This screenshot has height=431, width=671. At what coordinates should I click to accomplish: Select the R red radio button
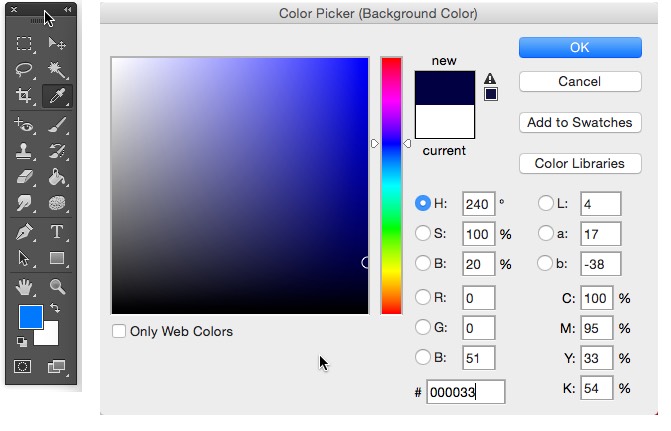coord(423,297)
